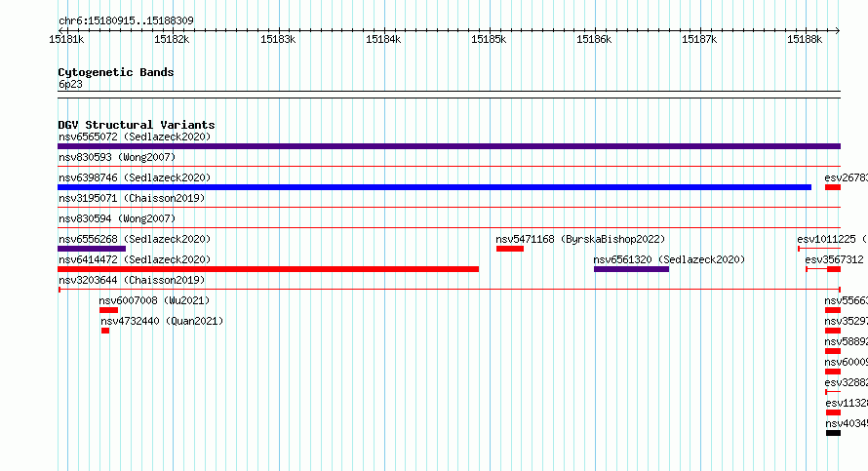Click the red bar under esv26783
This screenshot has width=868, height=471.
click(x=833, y=187)
